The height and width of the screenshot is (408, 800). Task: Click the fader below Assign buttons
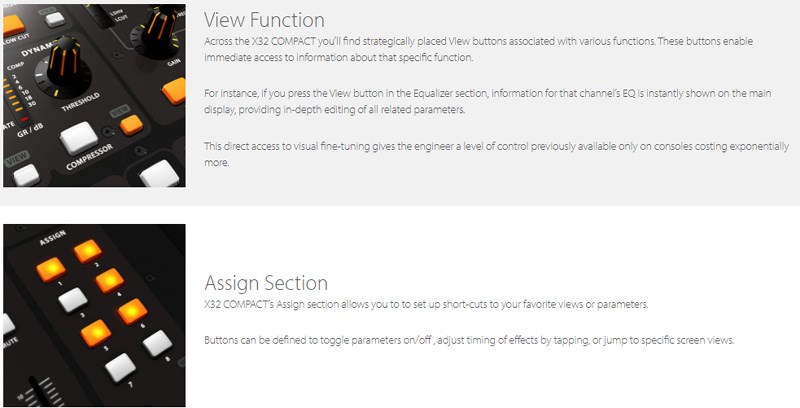(36, 392)
